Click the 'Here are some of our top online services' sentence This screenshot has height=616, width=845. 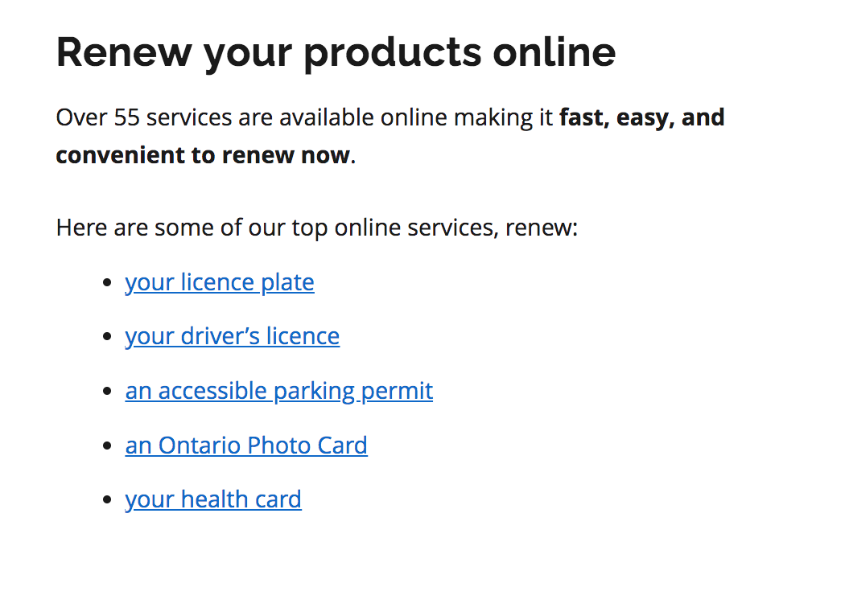coord(317,228)
